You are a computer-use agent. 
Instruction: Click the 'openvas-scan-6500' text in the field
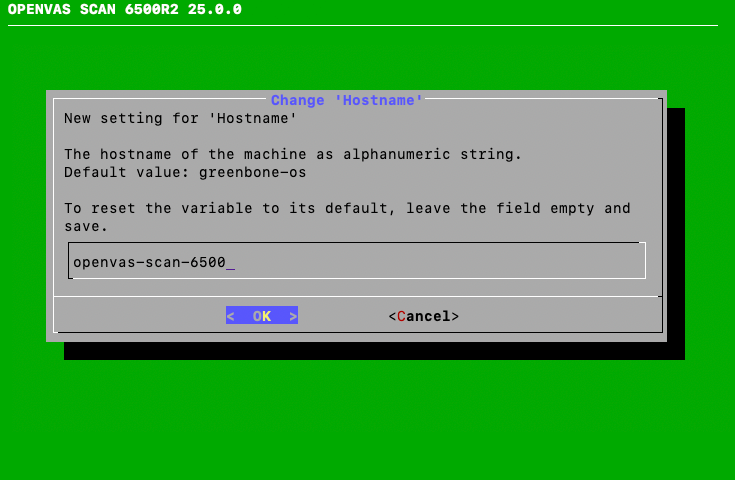tap(149, 262)
